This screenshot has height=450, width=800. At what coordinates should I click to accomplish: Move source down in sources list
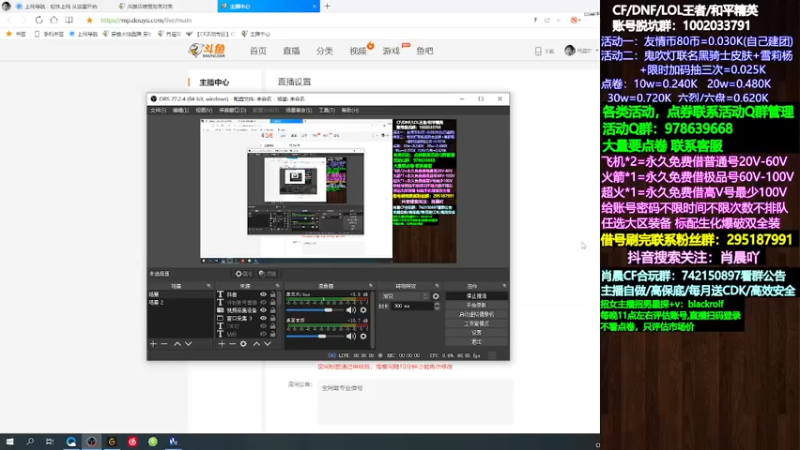267,344
